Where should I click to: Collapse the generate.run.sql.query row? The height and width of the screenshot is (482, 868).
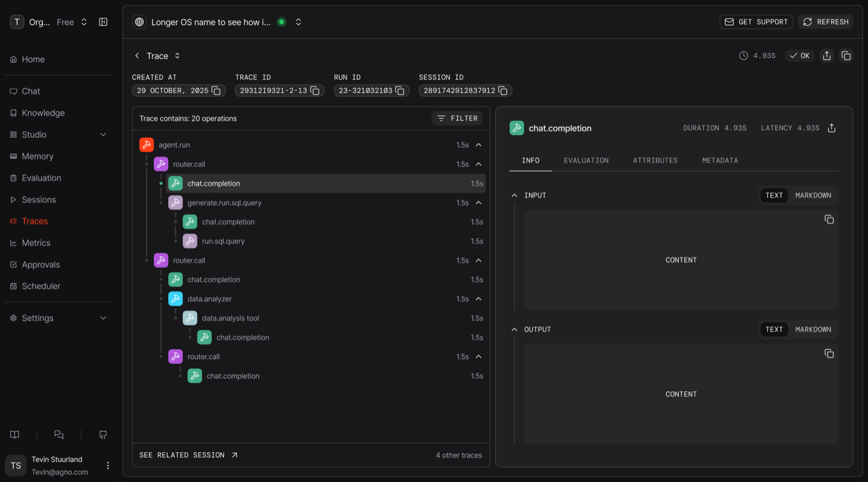coord(479,203)
